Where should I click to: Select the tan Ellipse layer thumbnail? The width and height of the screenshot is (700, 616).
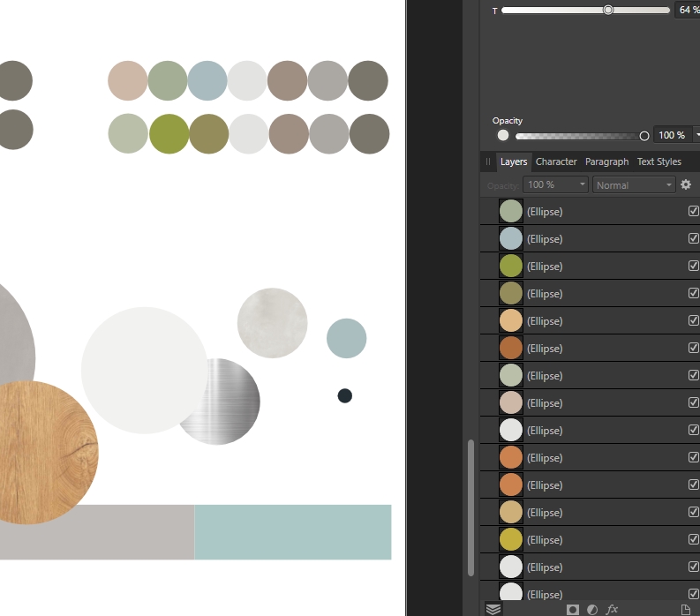[511, 512]
